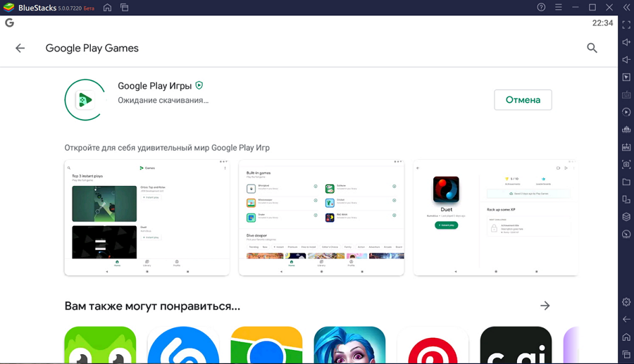634x364 pixels.
Task: Click the volume down sidebar icon
Action: [626, 60]
